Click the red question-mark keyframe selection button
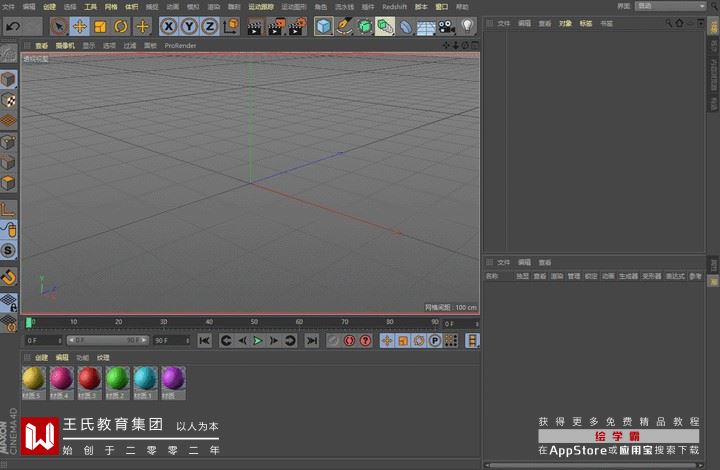This screenshot has width=720, height=470. tap(366, 341)
